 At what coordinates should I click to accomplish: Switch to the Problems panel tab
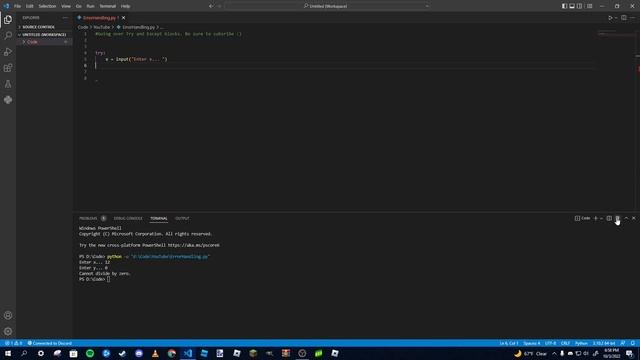point(88,218)
